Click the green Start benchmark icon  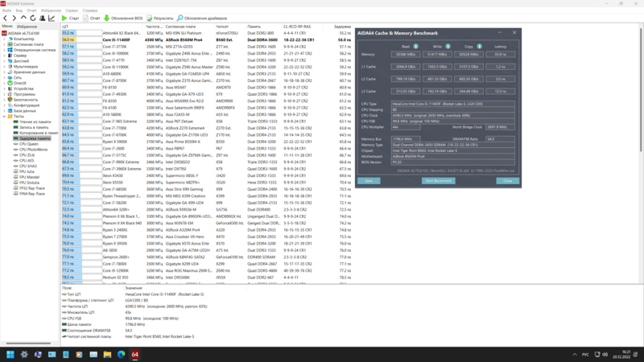(x=64, y=18)
